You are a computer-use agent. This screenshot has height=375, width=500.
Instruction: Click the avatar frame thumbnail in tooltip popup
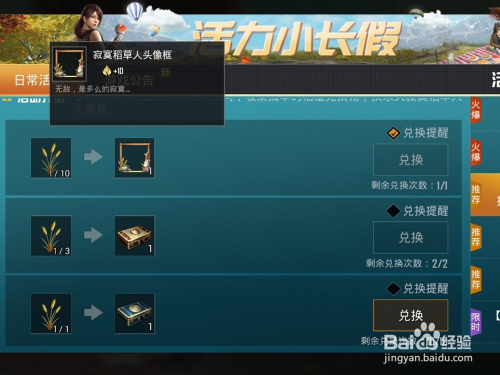(x=70, y=64)
